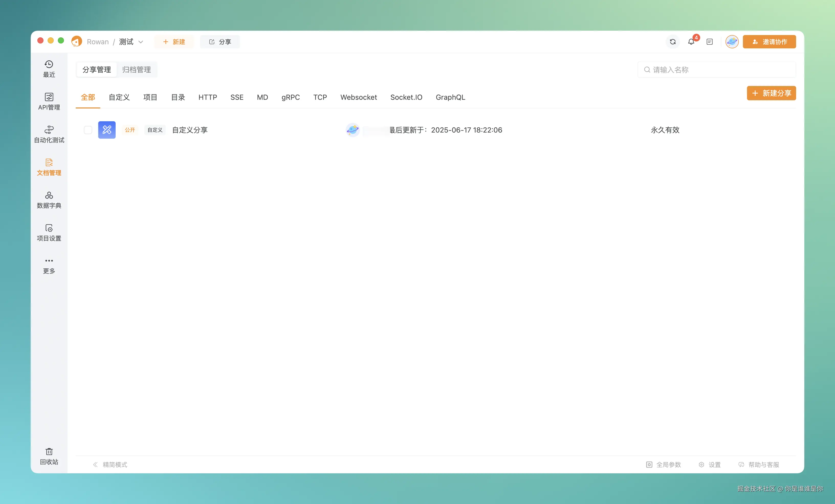Select the HTTP filter tab
The width and height of the screenshot is (835, 504).
[x=207, y=97]
